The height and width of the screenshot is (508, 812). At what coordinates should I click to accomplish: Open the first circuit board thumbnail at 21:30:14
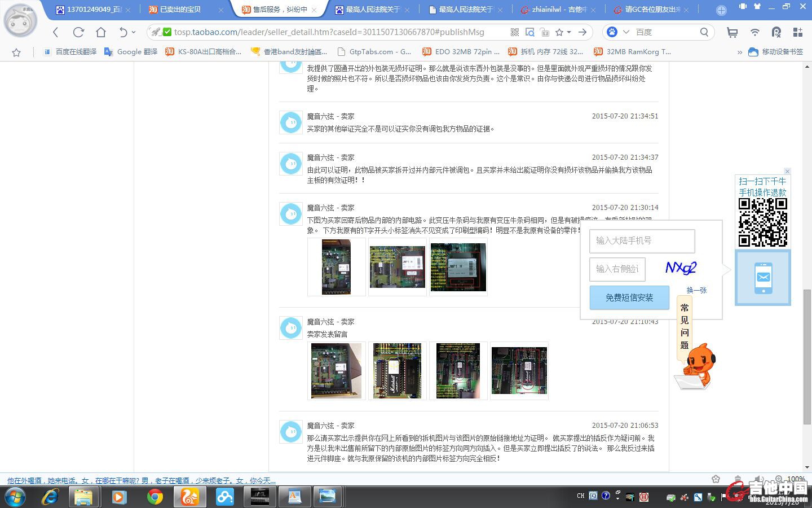pos(336,267)
